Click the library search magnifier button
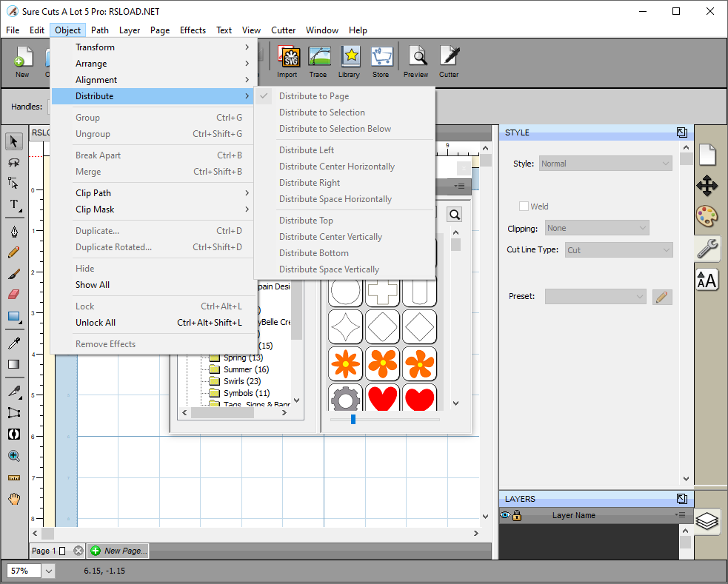 (x=455, y=215)
